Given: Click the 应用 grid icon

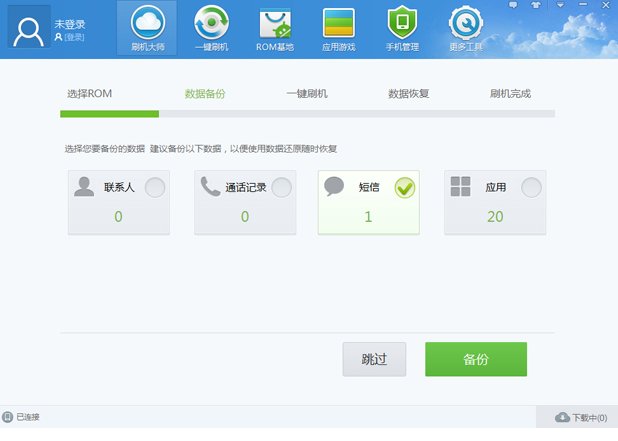Looking at the screenshot, I should coord(460,186).
